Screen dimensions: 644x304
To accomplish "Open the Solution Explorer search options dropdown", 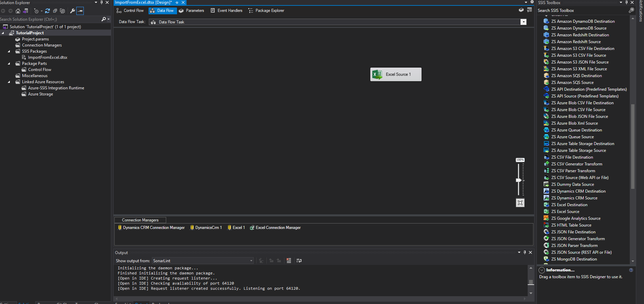I will pos(109,19).
